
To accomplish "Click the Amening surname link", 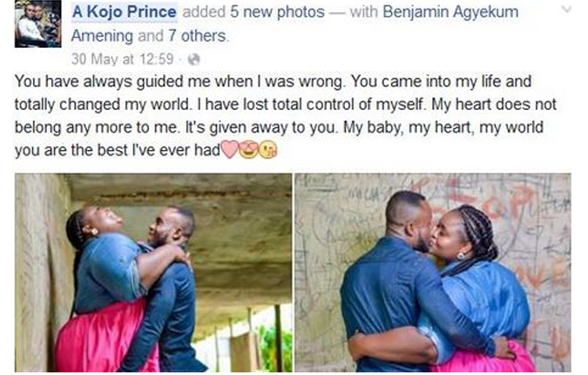I will click(x=102, y=36).
